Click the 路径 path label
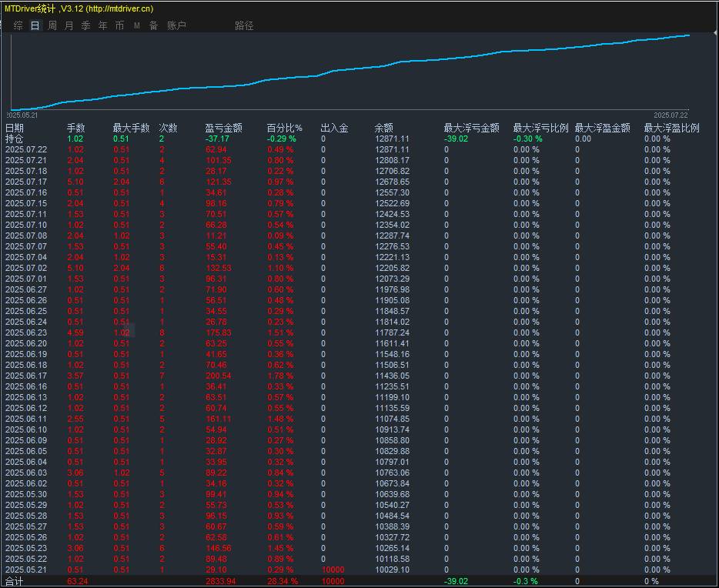Image resolution: width=719 pixels, height=588 pixels. 244,25
